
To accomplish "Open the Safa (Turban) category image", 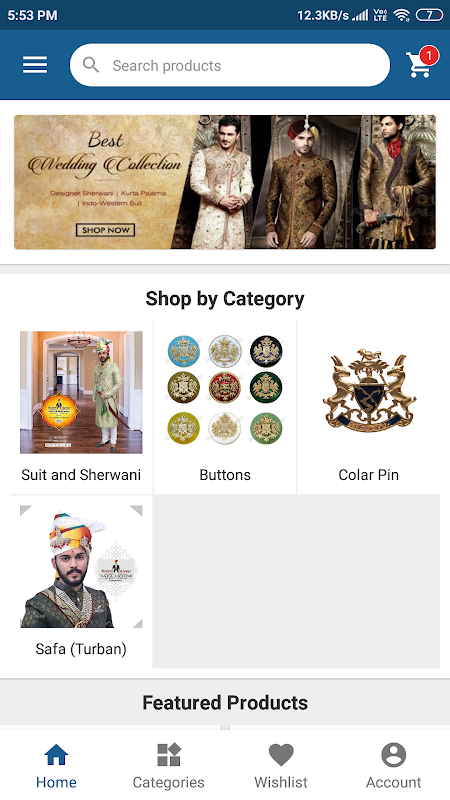I will 81,566.
